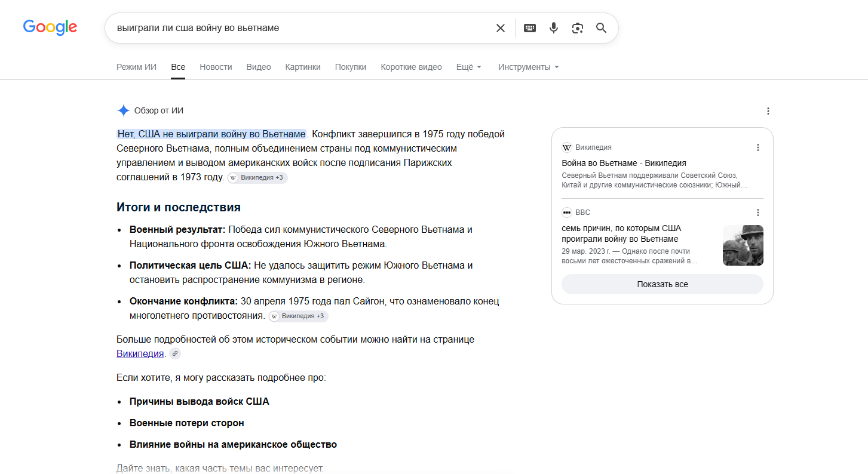The width and height of the screenshot is (868, 474).
Task: Click the Википедия snippet Северный Вьетнам поддерживали
Action: tap(654, 180)
